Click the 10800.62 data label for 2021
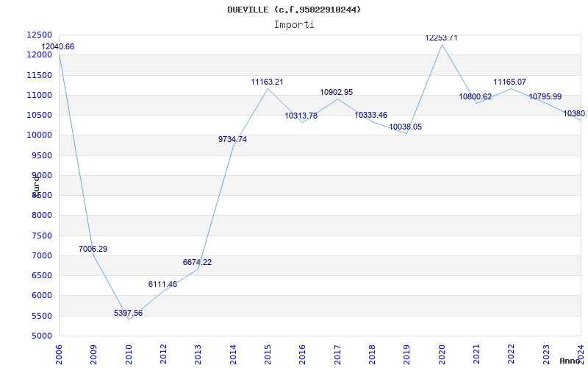This screenshot has width=588, height=368. coord(475,97)
